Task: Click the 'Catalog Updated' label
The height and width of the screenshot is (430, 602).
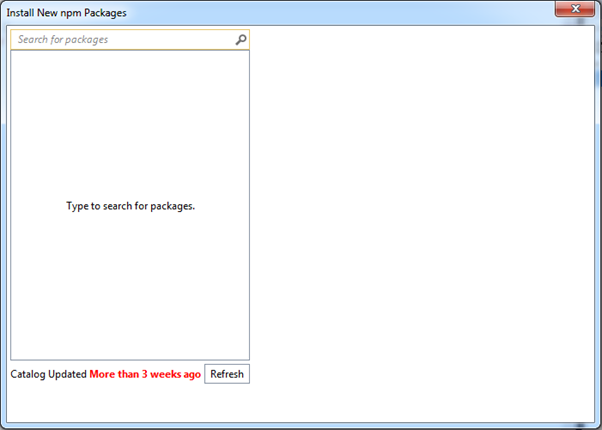Action: [x=48, y=374]
